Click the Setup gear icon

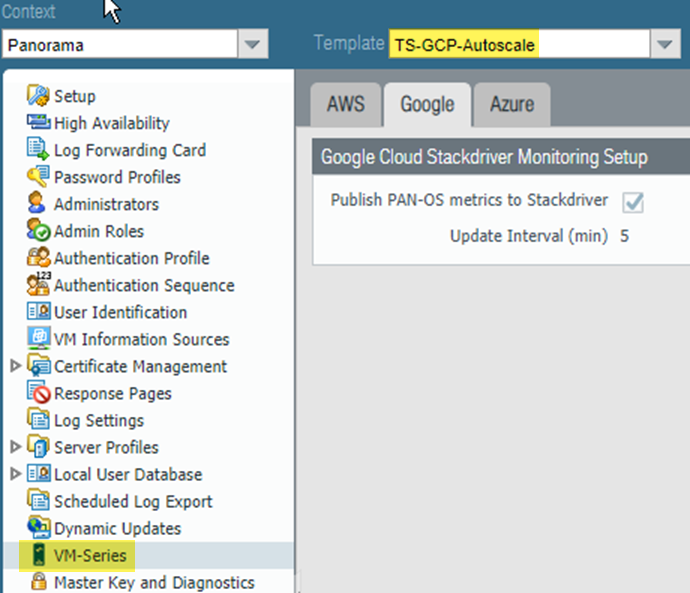click(x=39, y=96)
